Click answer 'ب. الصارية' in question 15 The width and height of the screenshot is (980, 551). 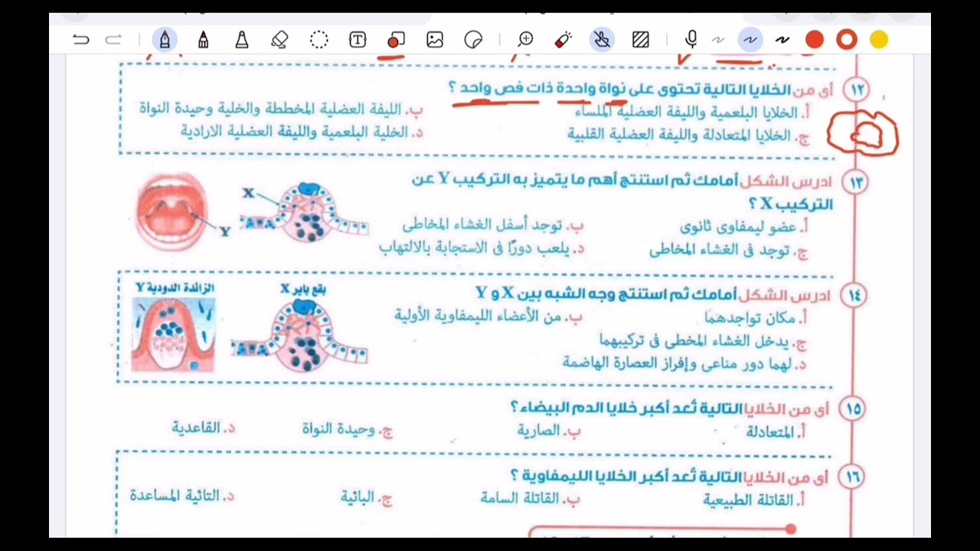click(x=548, y=431)
